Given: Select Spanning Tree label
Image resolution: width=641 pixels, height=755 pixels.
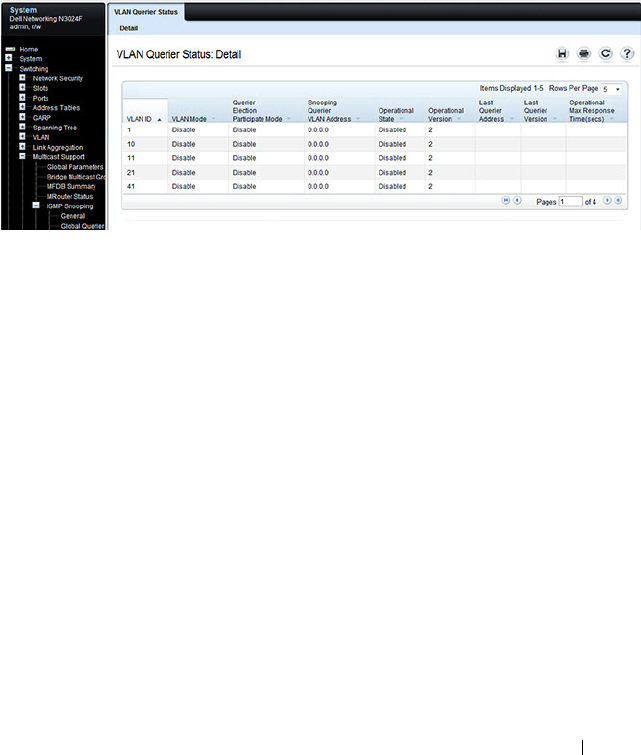Looking at the screenshot, I should (x=54, y=128).
